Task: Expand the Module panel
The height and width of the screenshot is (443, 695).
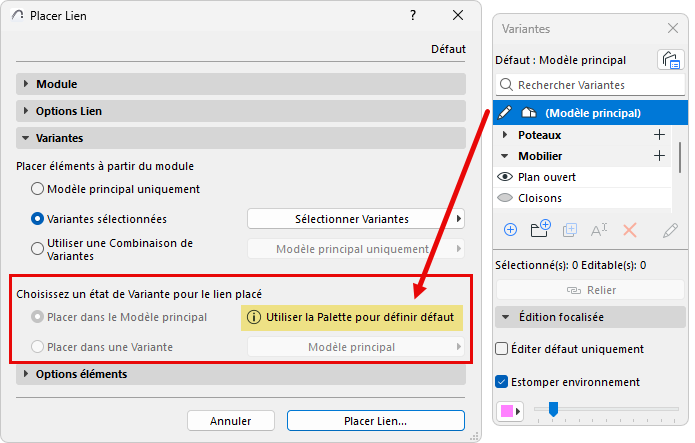Action: pyautogui.click(x=26, y=84)
